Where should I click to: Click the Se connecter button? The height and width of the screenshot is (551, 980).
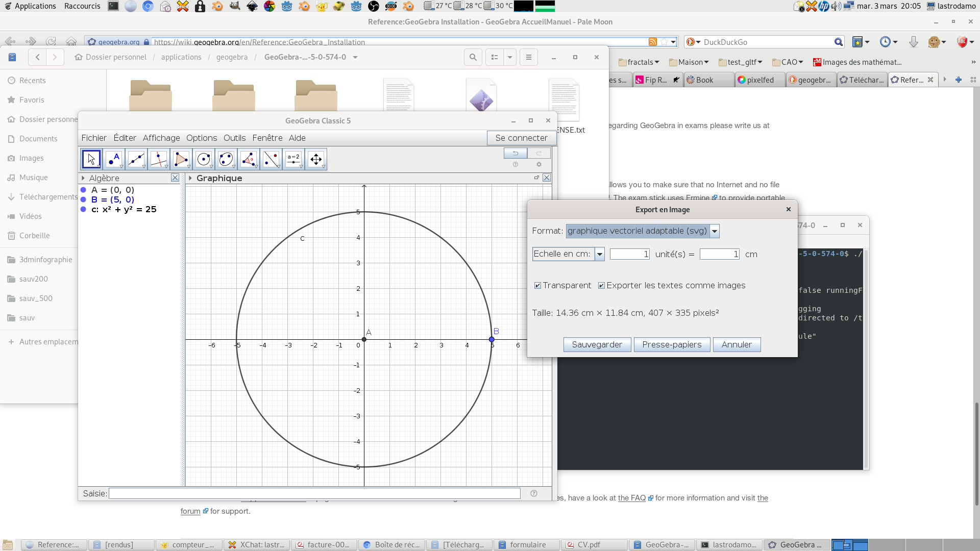coord(521,138)
